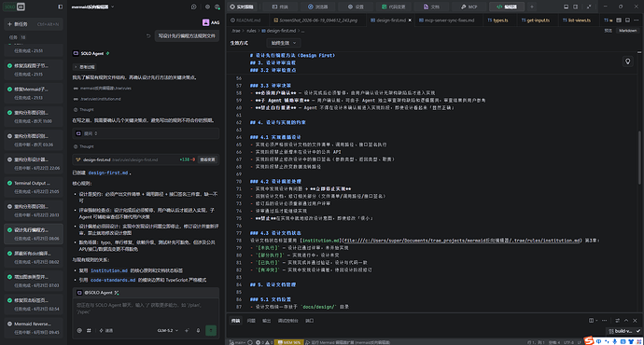Toggle the bottom panel layout icon in title bar
Viewport: 644px width, 345px height.
(566, 7)
